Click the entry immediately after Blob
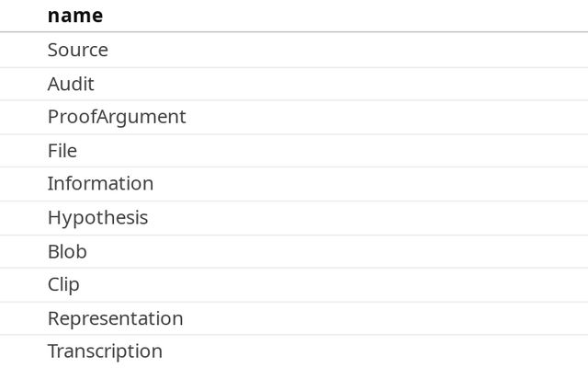 (x=63, y=284)
